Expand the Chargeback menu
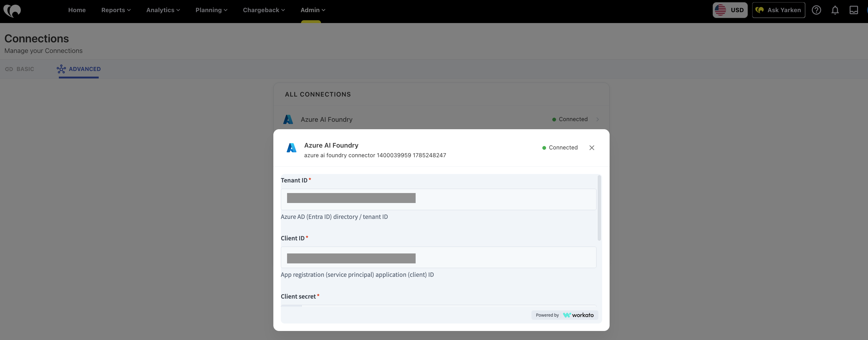This screenshot has height=340, width=868. pyautogui.click(x=264, y=10)
